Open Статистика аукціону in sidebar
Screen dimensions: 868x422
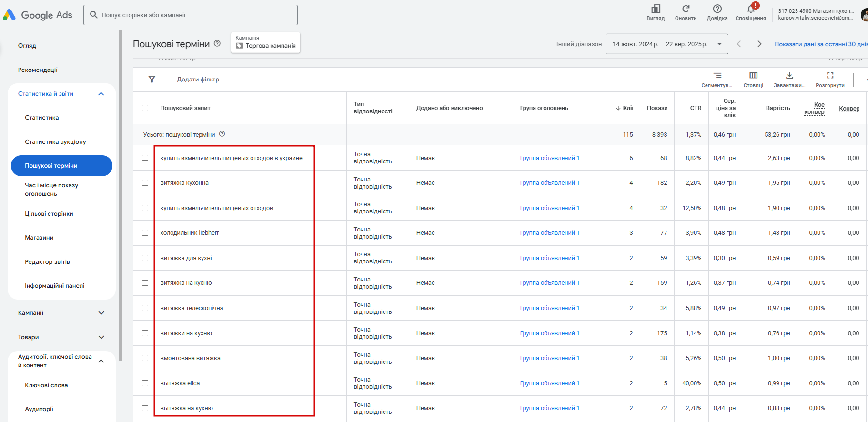coord(55,142)
